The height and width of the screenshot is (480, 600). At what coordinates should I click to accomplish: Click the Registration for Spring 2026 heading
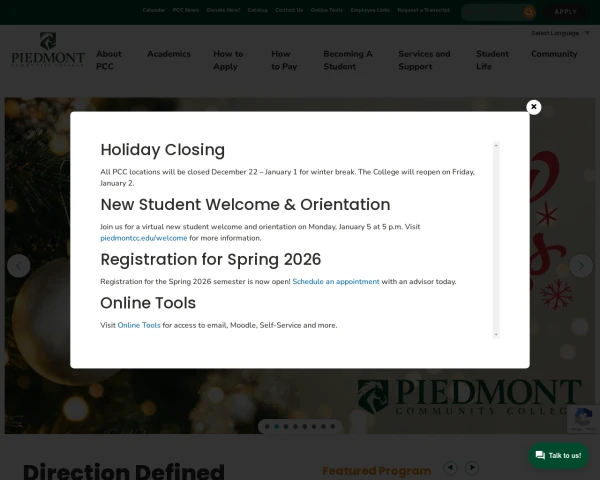point(210,260)
